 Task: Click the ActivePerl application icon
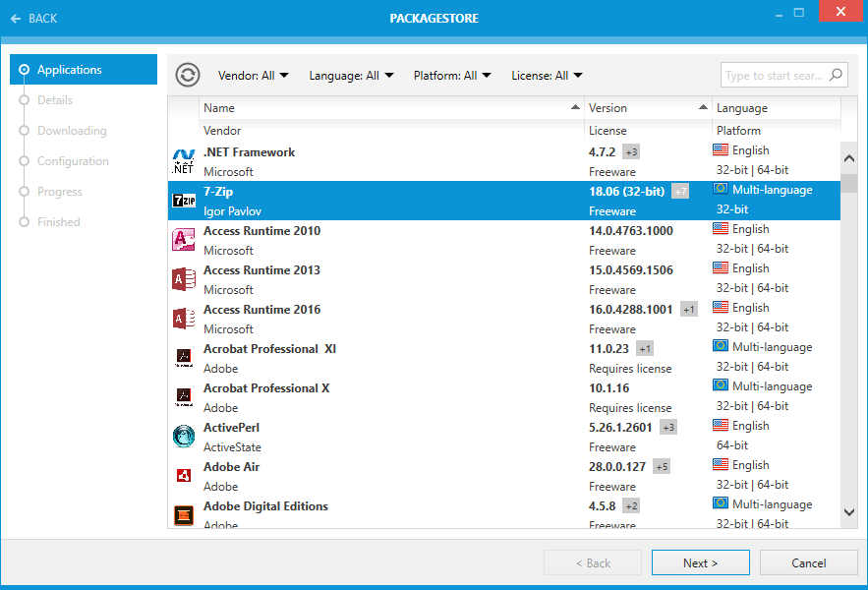pos(184,437)
